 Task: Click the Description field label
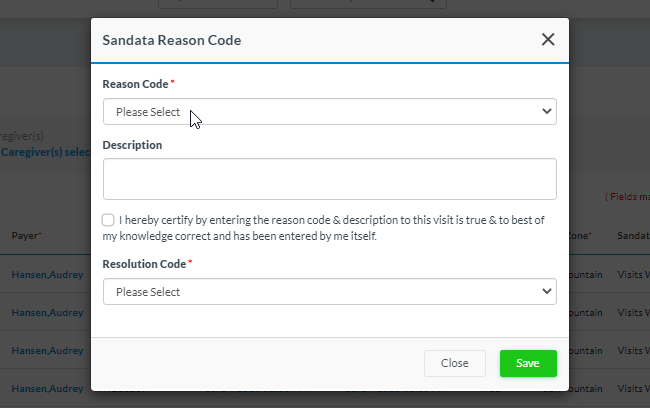tap(132, 145)
